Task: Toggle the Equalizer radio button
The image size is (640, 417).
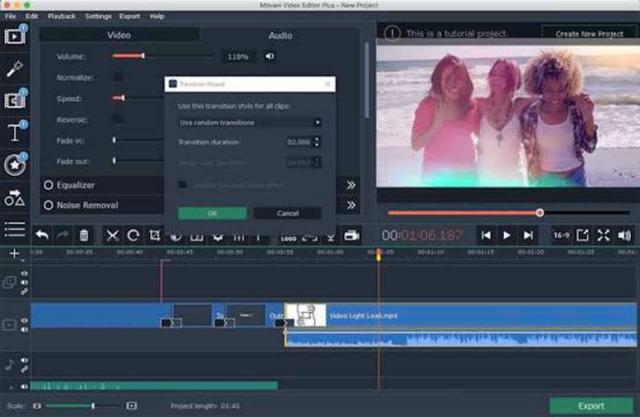Action: 48,185
